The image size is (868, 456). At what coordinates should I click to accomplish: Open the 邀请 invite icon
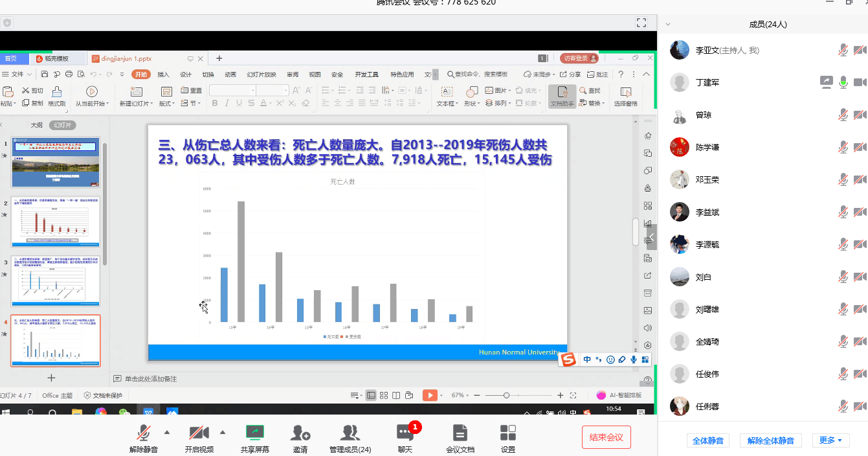[300, 433]
